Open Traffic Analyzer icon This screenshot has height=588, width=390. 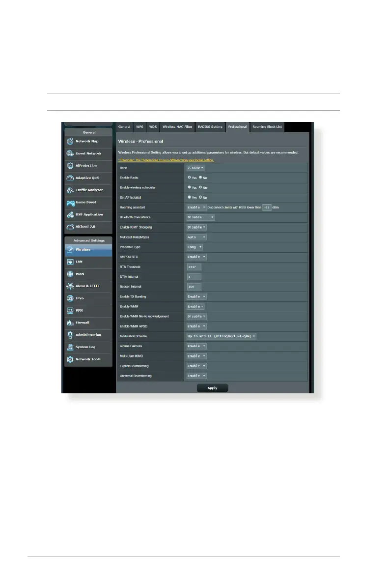(70, 190)
